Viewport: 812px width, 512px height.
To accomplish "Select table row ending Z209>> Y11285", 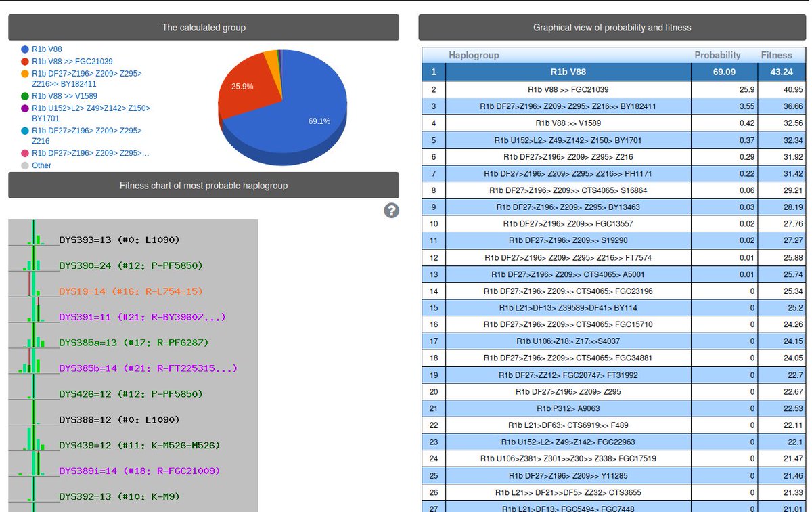I will click(614, 475).
